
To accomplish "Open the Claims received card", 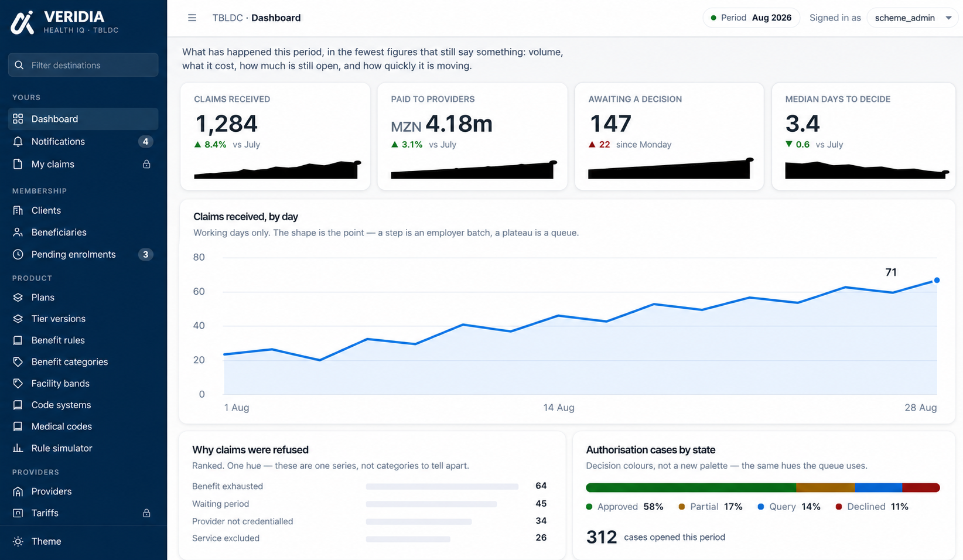I will click(x=275, y=136).
